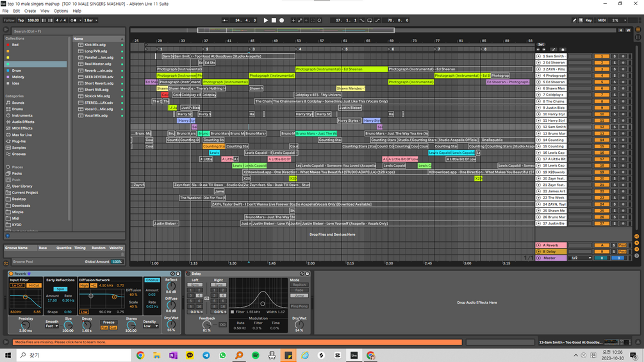644x362 pixels.
Task: Click missing media files status message
Action: click(x=237, y=342)
